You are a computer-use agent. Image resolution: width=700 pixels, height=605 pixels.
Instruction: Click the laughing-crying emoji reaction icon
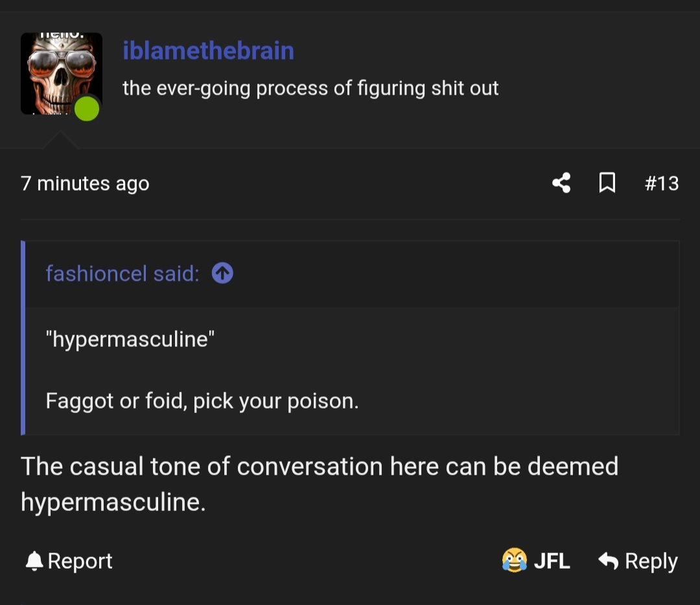(514, 560)
